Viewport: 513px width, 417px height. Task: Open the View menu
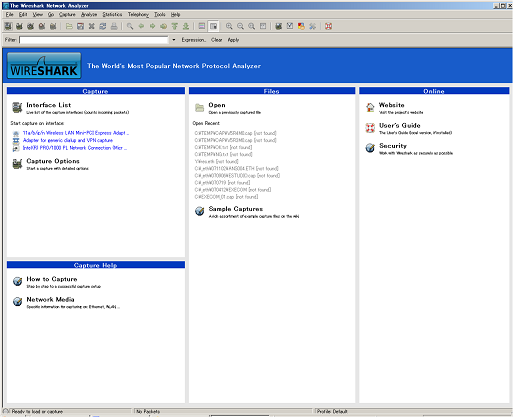point(38,14)
